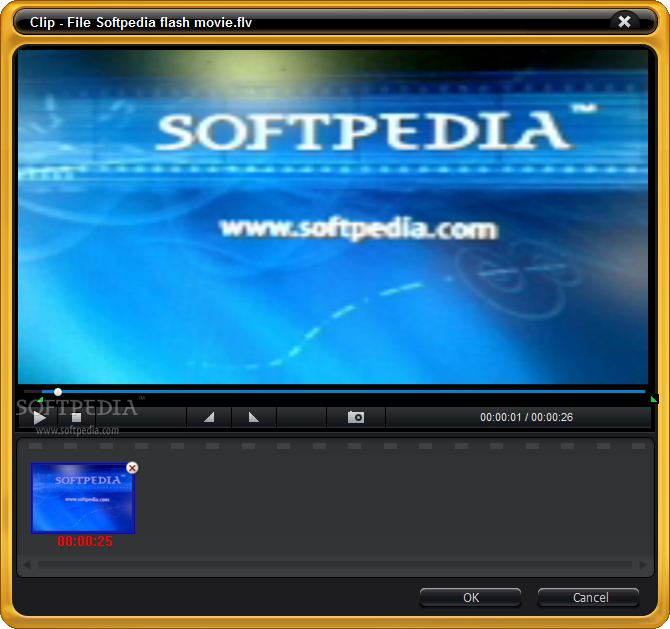The image size is (670, 629).
Task: Click the video preview area
Action: click(333, 217)
